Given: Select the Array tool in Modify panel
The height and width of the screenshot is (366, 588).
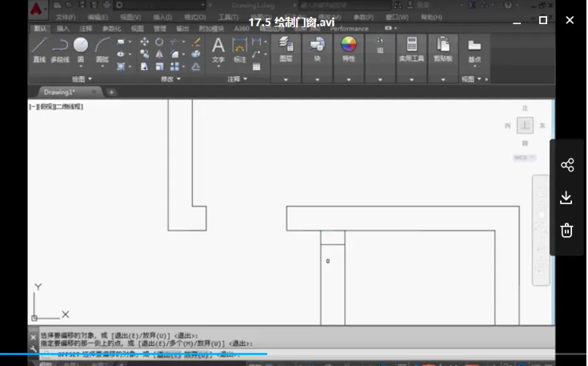Looking at the screenshot, I should click(x=174, y=66).
